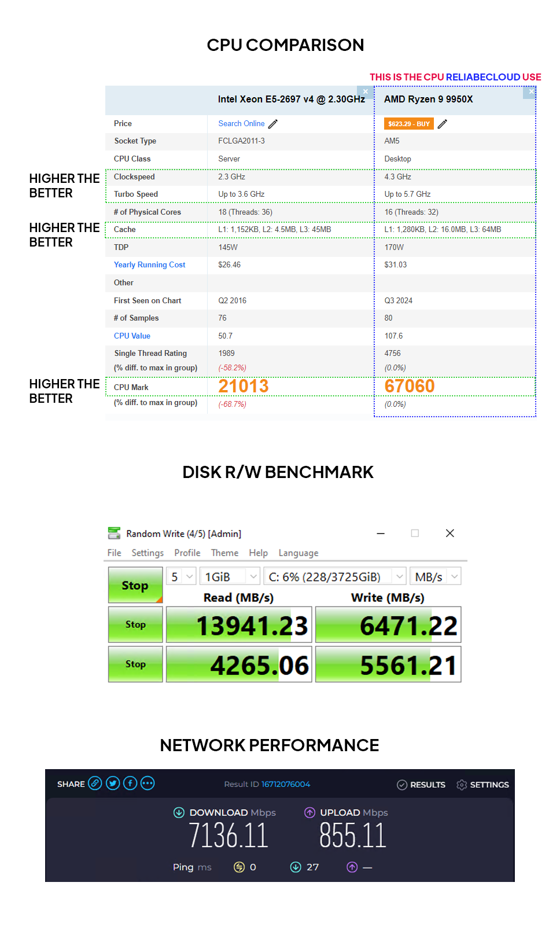Click the upload ping icon with dash
The height and width of the screenshot is (930, 560).
352,867
